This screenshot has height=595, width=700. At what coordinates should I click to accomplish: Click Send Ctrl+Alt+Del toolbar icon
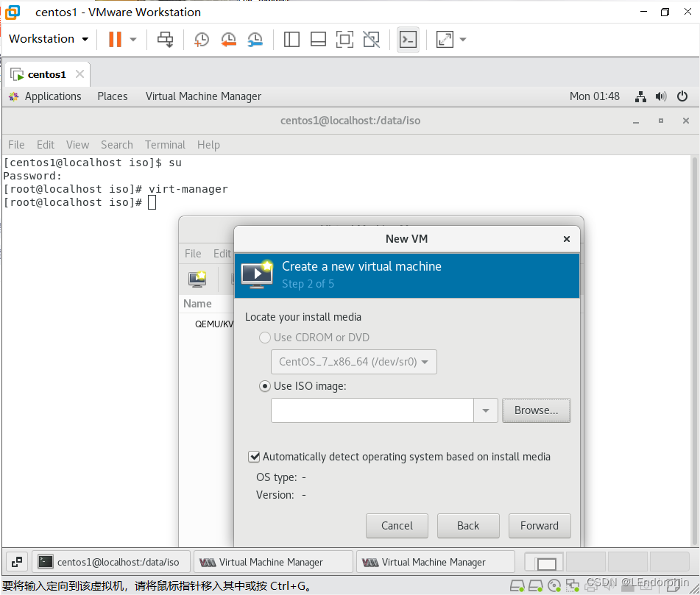tap(165, 39)
